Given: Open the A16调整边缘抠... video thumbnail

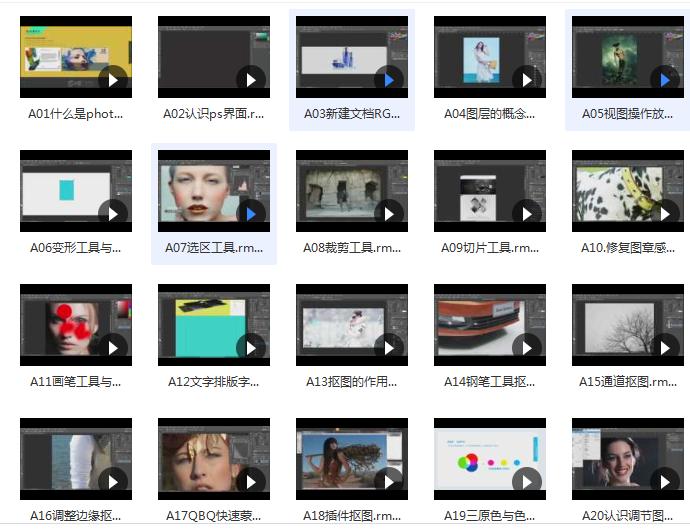Looking at the screenshot, I should (x=76, y=459).
